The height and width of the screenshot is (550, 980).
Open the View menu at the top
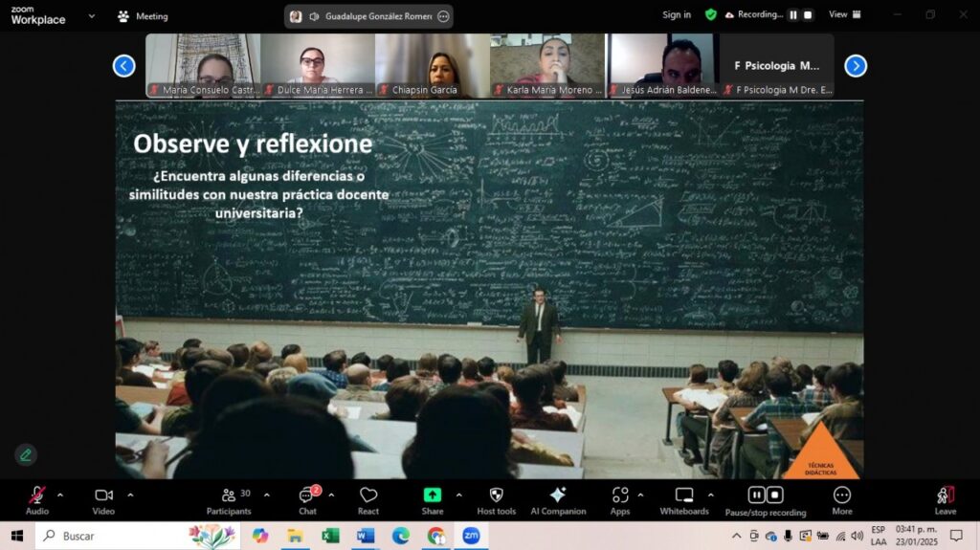[844, 14]
